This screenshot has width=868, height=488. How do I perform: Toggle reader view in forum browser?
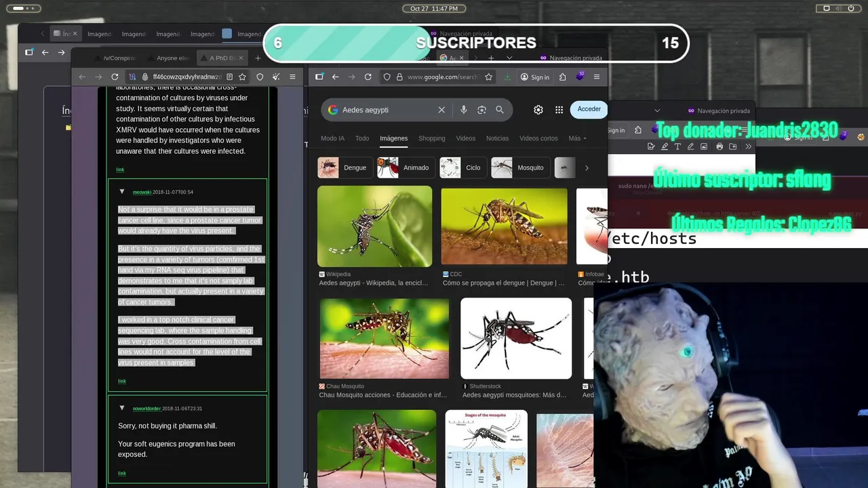pyautogui.click(x=230, y=77)
